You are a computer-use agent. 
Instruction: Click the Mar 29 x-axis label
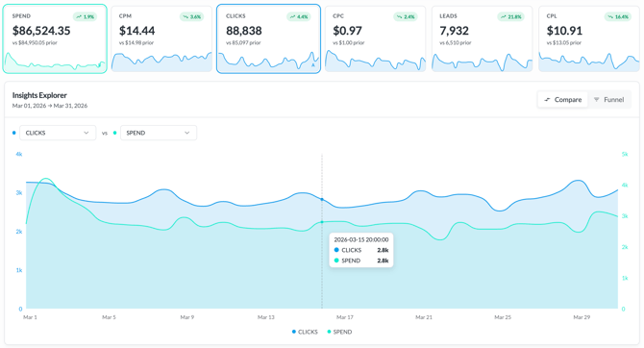tap(582, 317)
